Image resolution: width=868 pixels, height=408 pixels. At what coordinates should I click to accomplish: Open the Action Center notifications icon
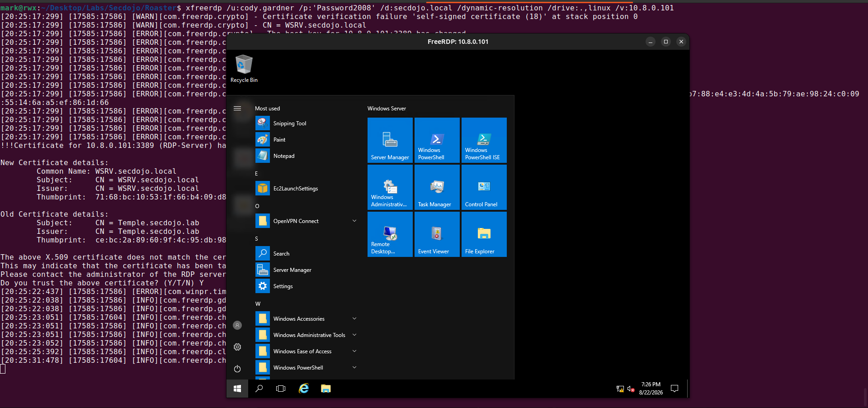675,389
